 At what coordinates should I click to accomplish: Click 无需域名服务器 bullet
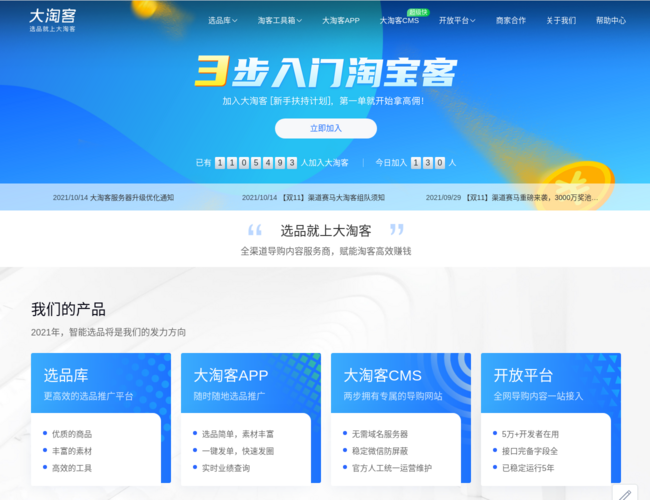(380, 434)
